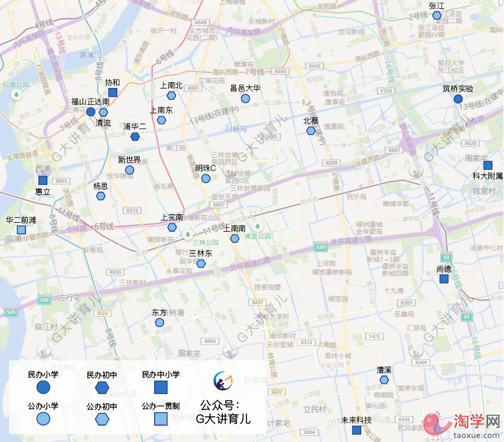
Task: Click the 美林小城 label
Action: 338,356
